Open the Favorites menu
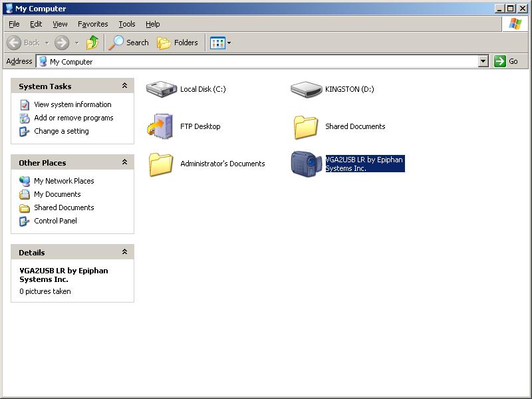Screen dimensions: 532x399 tap(92, 24)
